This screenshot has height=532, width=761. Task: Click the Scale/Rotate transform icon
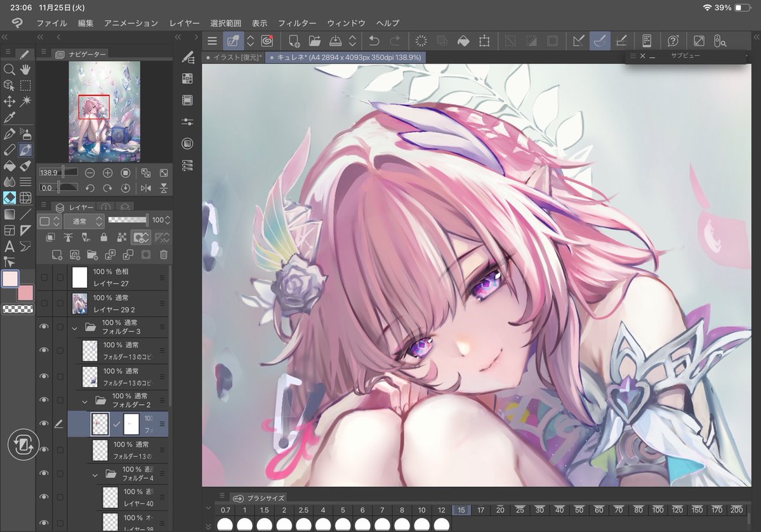(484, 41)
